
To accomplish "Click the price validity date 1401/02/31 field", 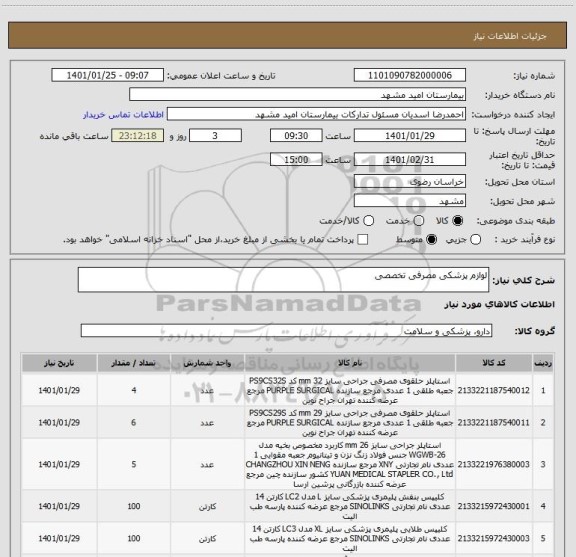I will [410, 159].
